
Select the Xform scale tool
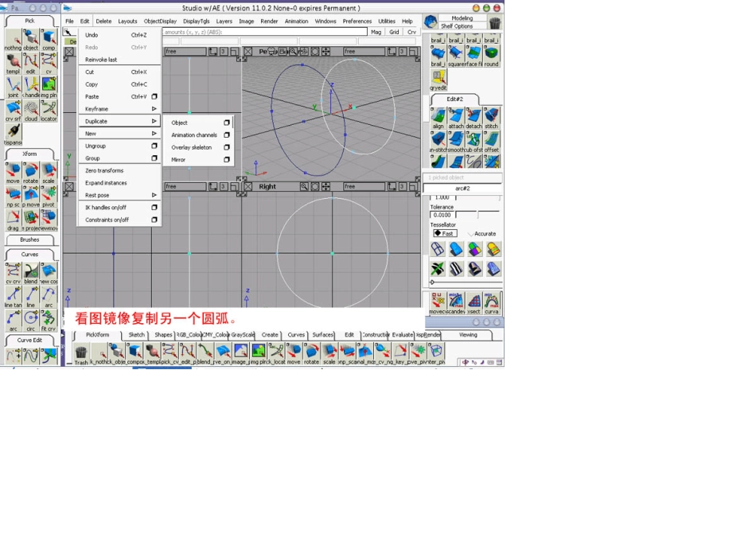[49, 172]
